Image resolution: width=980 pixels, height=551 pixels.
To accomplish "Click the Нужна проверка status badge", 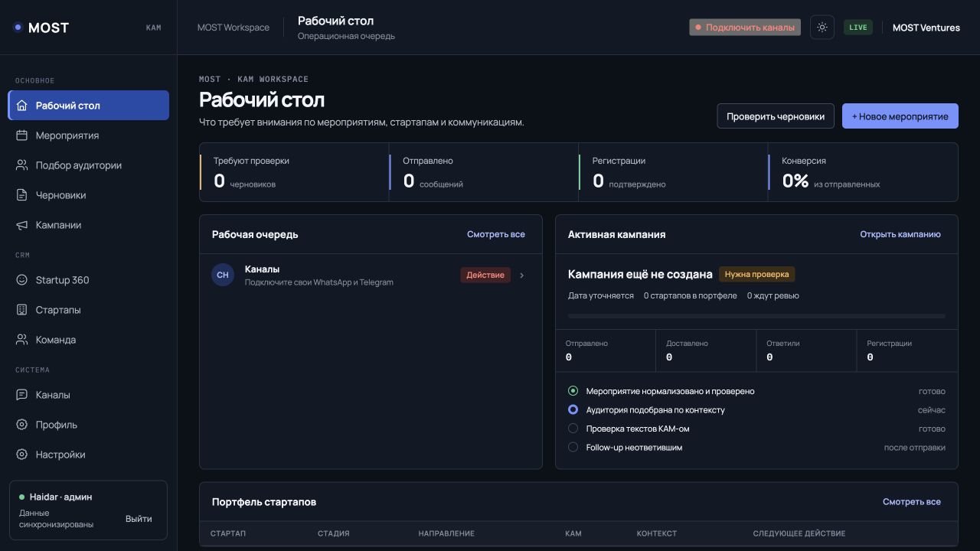I will coord(757,274).
